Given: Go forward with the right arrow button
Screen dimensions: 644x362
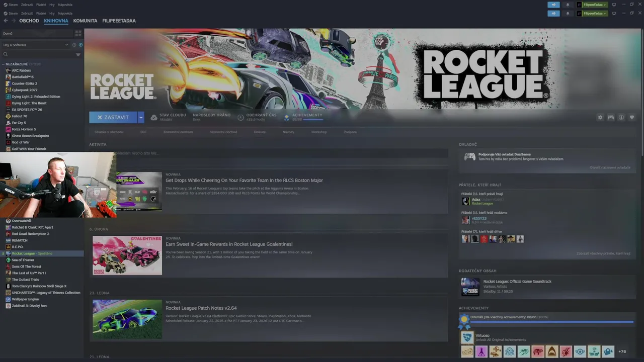Looking at the screenshot, I should (x=13, y=21).
